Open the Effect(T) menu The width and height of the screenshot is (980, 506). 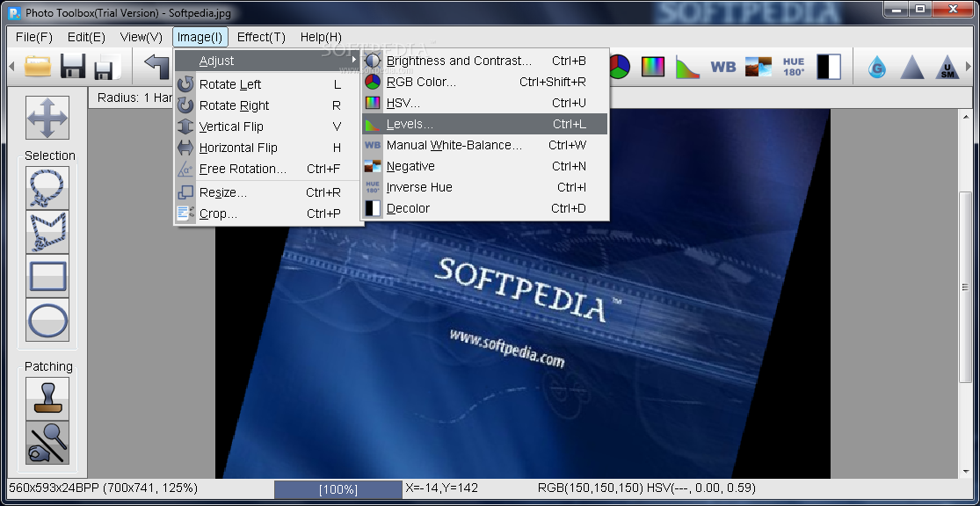[x=261, y=37]
